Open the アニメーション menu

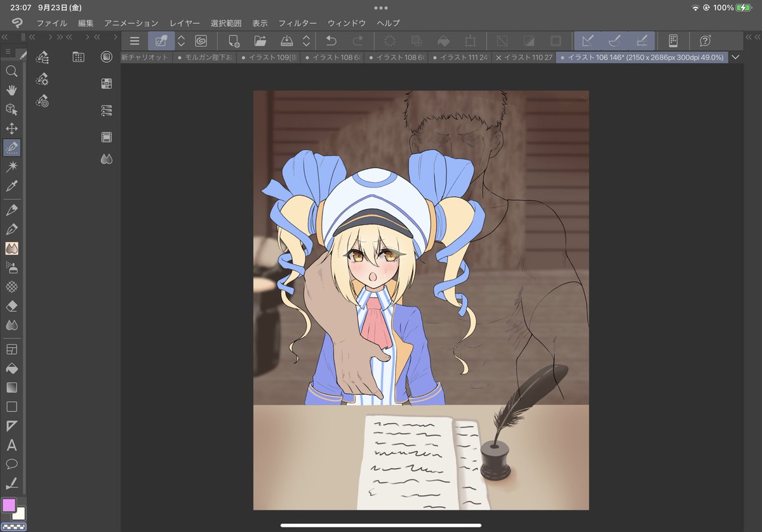[130, 23]
